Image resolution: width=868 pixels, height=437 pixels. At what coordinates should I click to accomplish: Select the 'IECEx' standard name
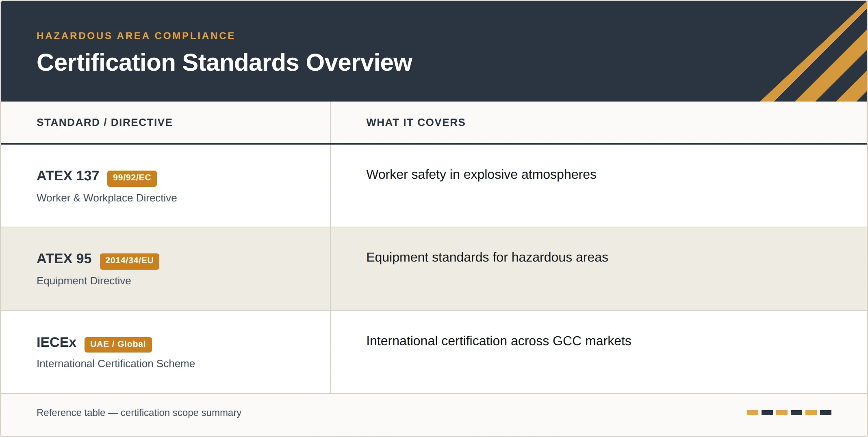[56, 342]
